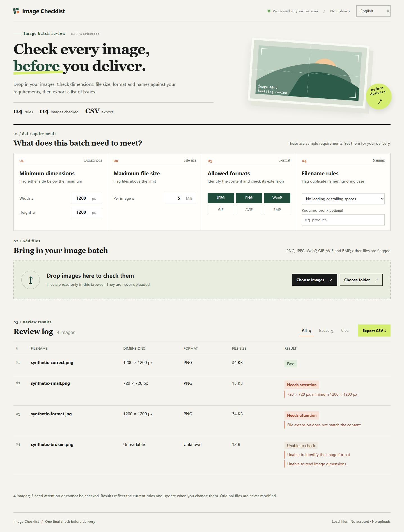This screenshot has height=532, width=404.
Task: Click Needs attention badge for synthetic-small.png
Action: pyautogui.click(x=302, y=385)
